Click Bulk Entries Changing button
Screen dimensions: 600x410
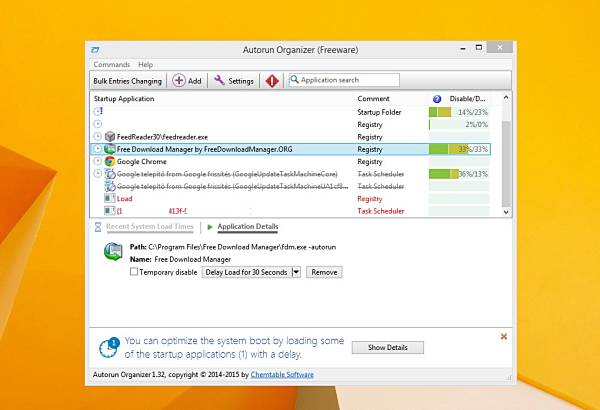click(127, 81)
